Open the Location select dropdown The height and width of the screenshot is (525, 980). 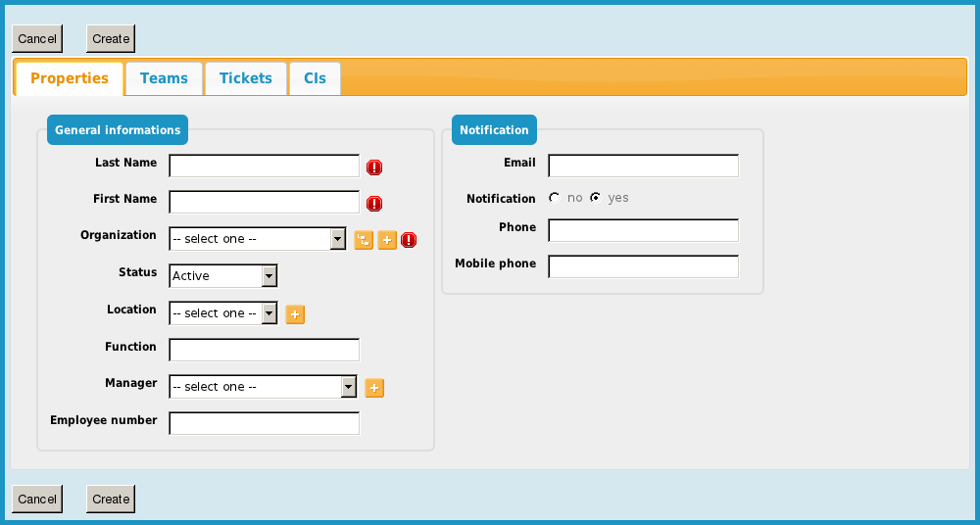(223, 313)
